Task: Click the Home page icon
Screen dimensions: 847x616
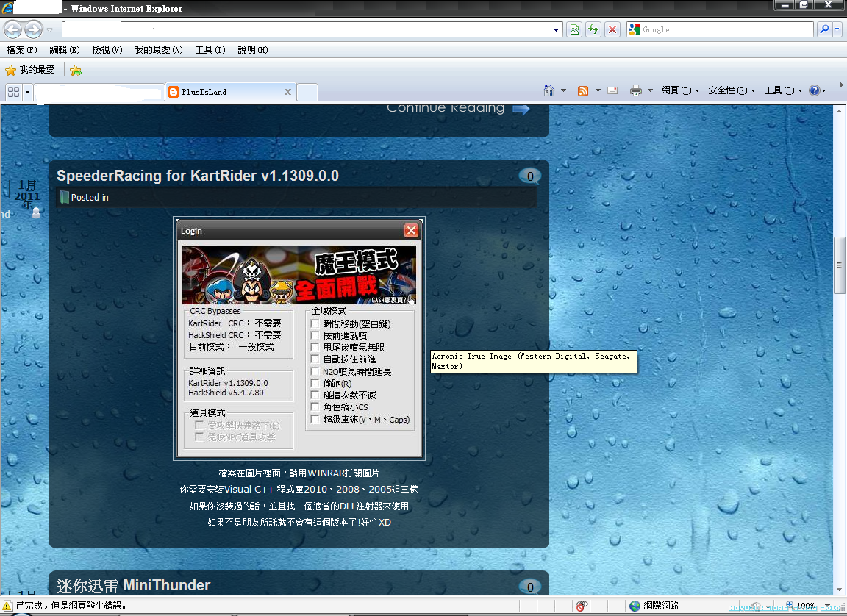Action: [x=548, y=90]
